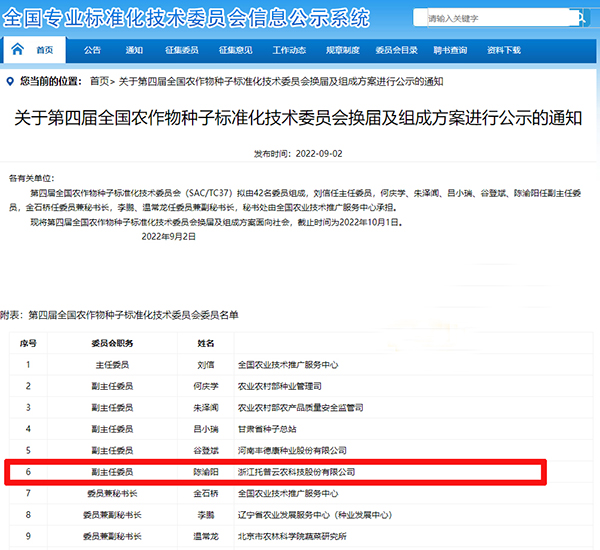Open 征集意见 in the navigation bar
Viewport: 600px width, 550px height.
[x=236, y=50]
